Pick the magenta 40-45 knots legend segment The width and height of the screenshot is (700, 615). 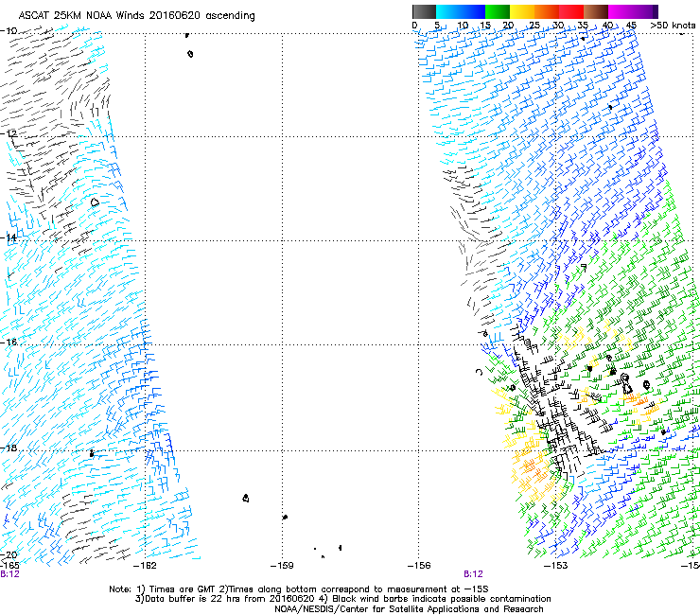[621, 11]
